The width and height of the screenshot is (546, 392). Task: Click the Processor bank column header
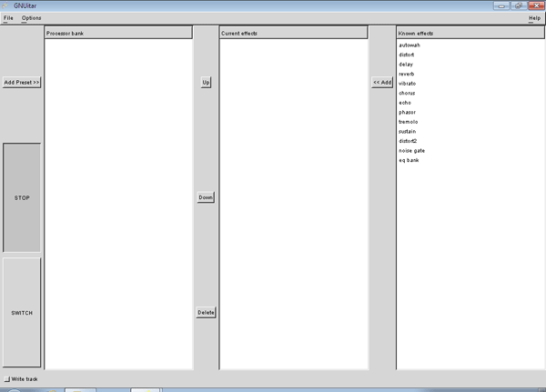118,33
